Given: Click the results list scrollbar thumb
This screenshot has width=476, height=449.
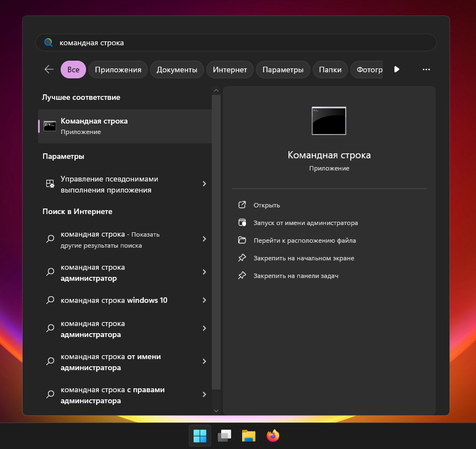Looking at the screenshot, I should [216, 242].
